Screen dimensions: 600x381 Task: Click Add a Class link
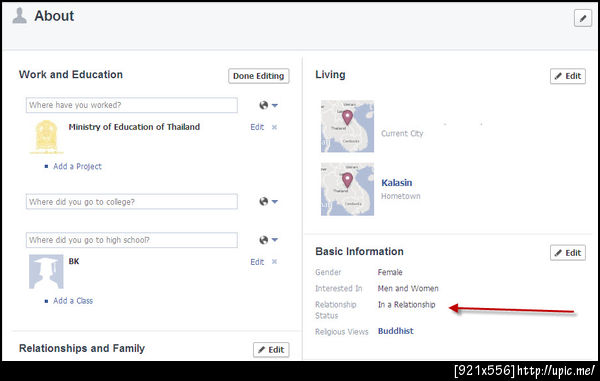point(73,301)
